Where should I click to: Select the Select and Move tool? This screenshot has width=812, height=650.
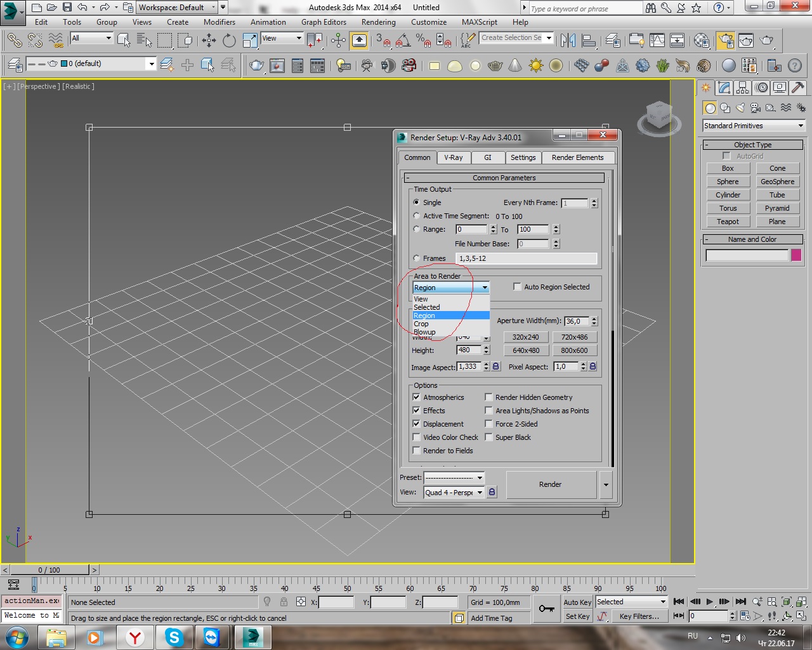click(x=209, y=41)
